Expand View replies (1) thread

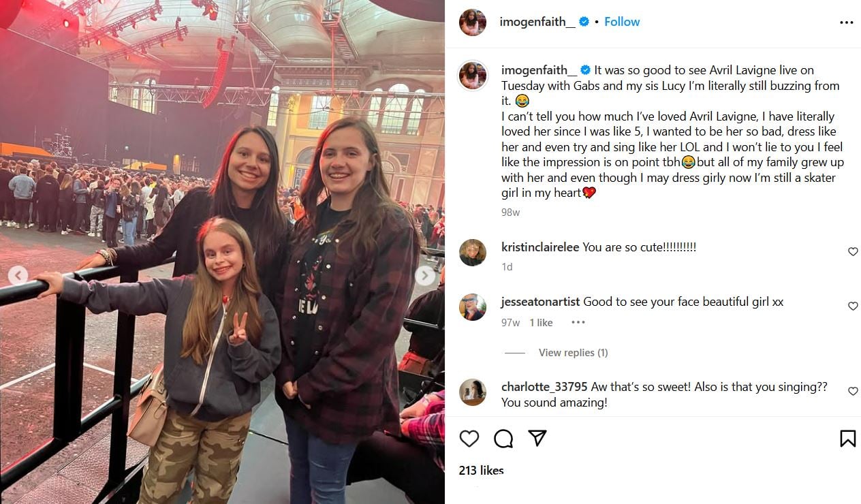[573, 353]
